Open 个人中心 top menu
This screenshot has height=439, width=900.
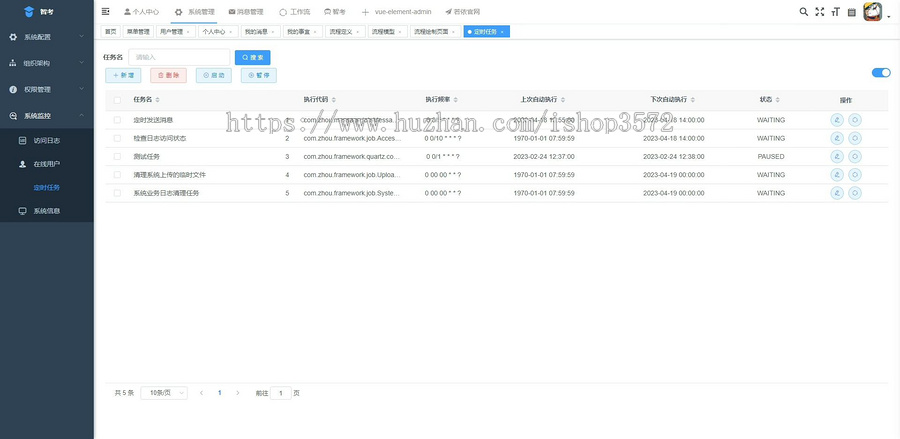point(142,11)
